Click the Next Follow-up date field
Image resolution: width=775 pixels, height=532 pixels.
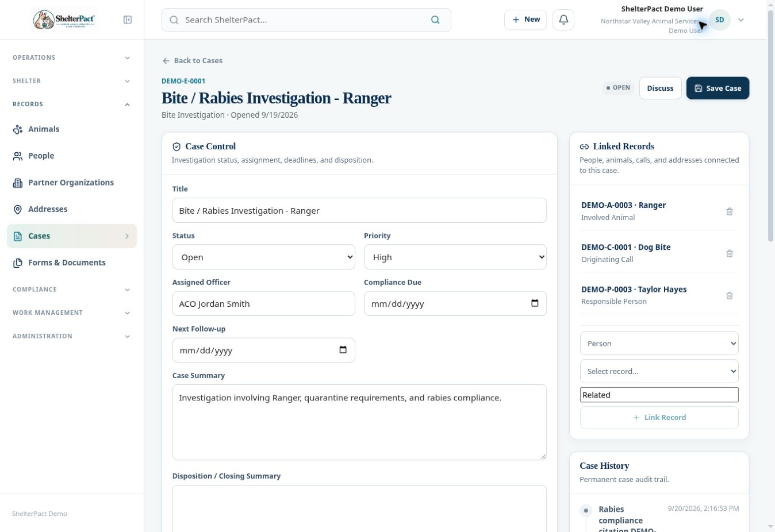pos(264,350)
